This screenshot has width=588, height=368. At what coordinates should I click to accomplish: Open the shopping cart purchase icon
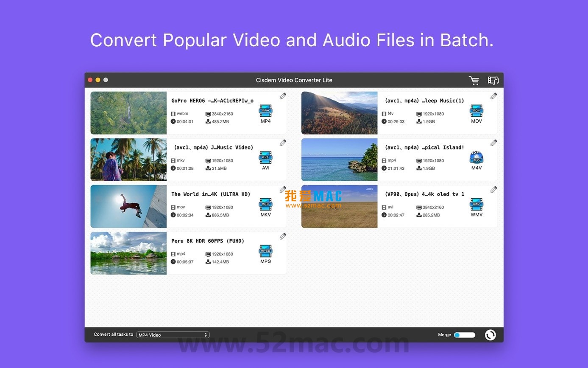point(474,80)
